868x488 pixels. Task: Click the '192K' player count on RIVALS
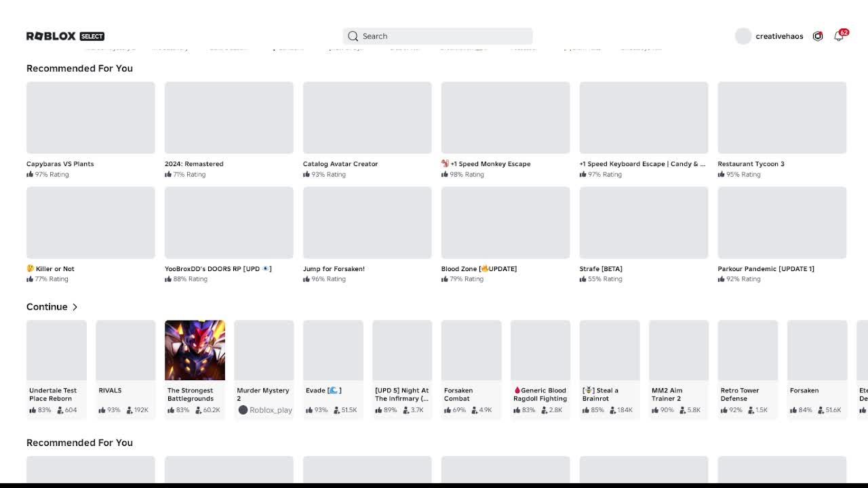pos(141,410)
